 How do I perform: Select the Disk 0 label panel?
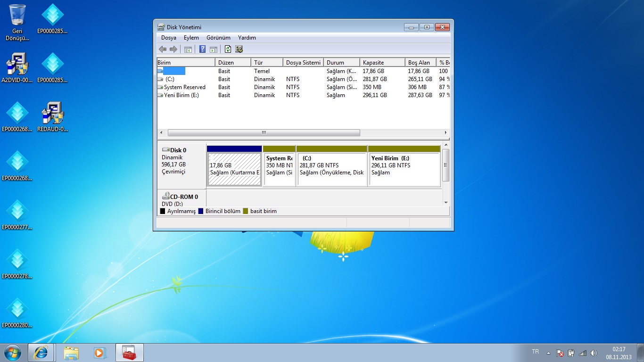pyautogui.click(x=182, y=165)
